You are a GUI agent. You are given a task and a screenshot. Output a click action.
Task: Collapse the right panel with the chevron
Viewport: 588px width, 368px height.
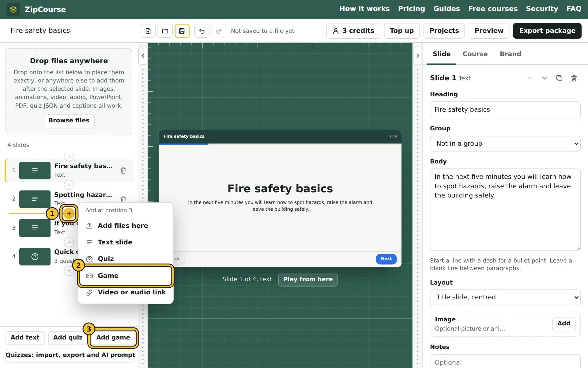click(x=418, y=56)
